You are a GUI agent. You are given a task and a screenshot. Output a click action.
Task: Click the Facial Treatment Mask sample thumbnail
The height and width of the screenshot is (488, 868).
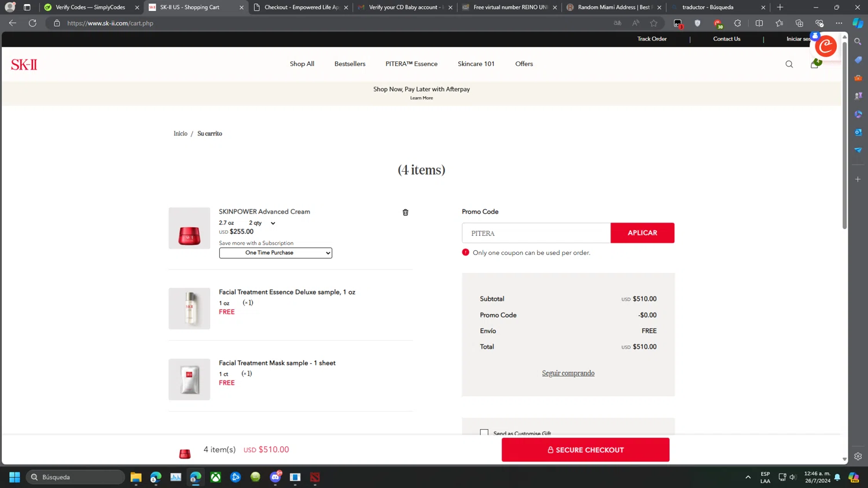(x=189, y=379)
